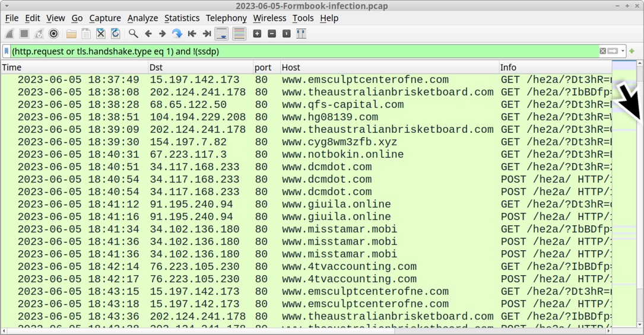Select packet at 18:37:49
This screenshot has width=644, height=335.
(306, 79)
